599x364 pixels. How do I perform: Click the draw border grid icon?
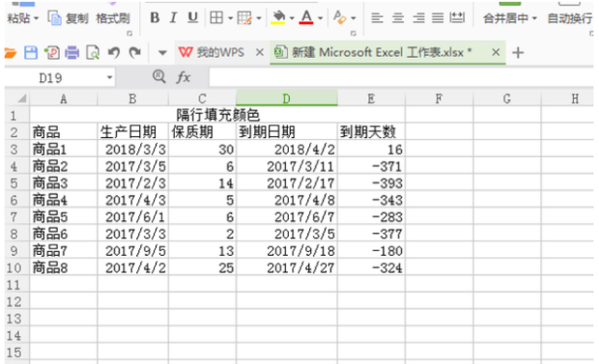(244, 17)
